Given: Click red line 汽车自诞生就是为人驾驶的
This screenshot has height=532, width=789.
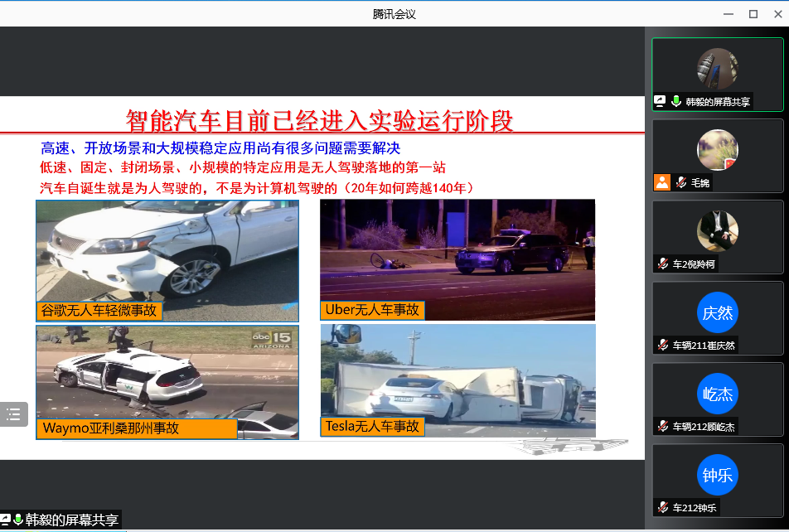Looking at the screenshot, I should coord(257,188).
